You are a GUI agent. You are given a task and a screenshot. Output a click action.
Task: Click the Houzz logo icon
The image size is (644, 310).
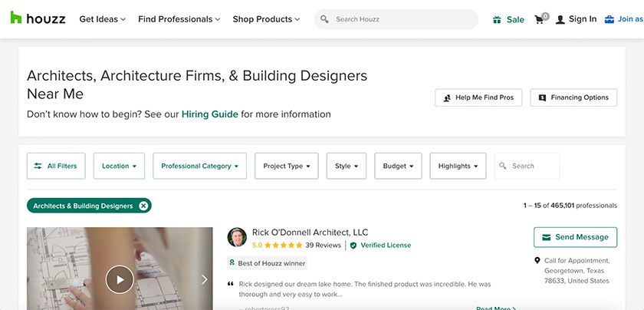point(16,18)
